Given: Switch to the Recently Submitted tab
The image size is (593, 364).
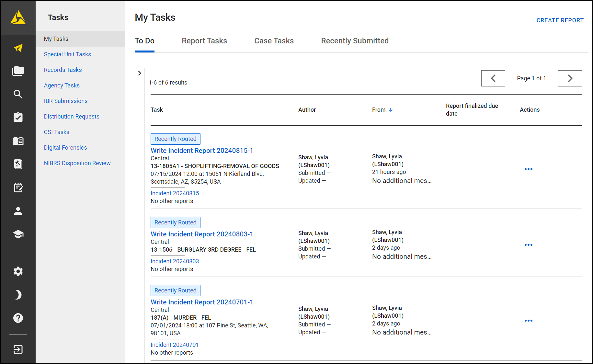Looking at the screenshot, I should click(355, 41).
